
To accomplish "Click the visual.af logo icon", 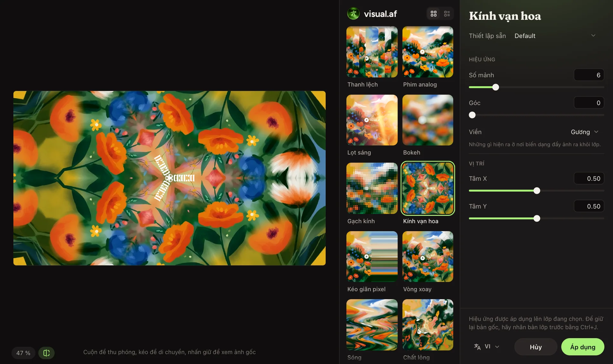I will [x=353, y=14].
